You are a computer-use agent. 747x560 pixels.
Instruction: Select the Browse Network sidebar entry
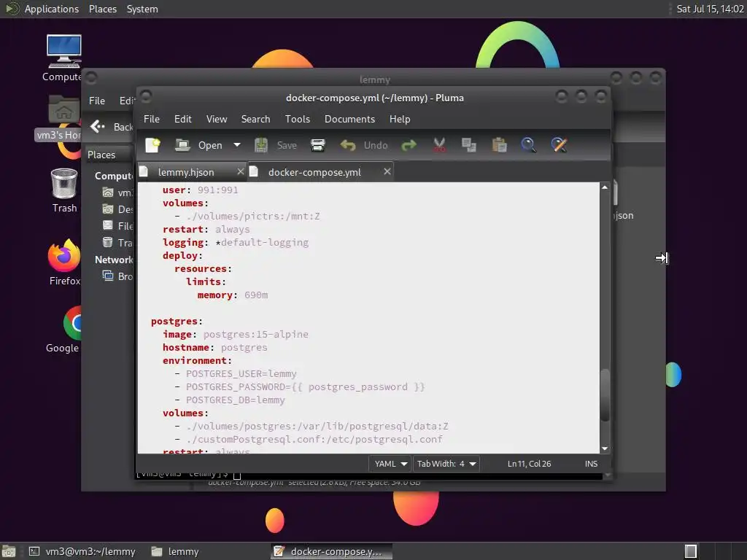click(x=118, y=276)
